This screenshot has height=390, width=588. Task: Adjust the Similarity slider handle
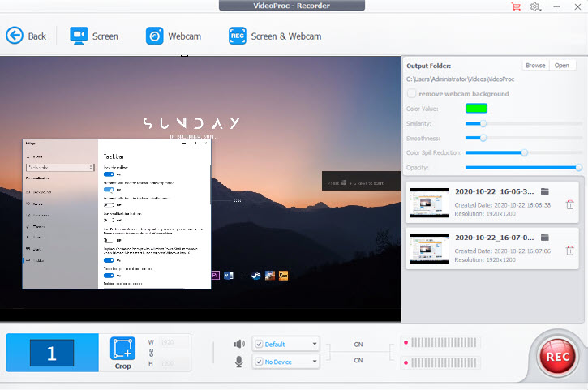[x=483, y=123]
